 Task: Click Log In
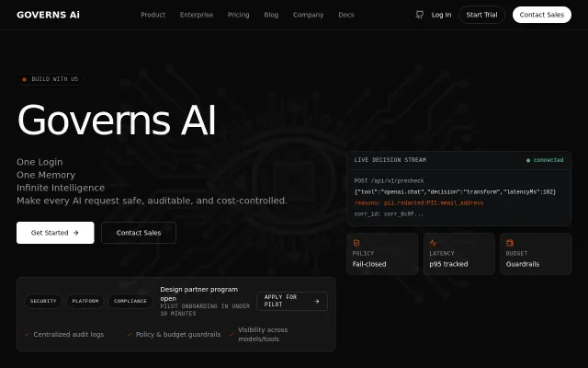[441, 15]
